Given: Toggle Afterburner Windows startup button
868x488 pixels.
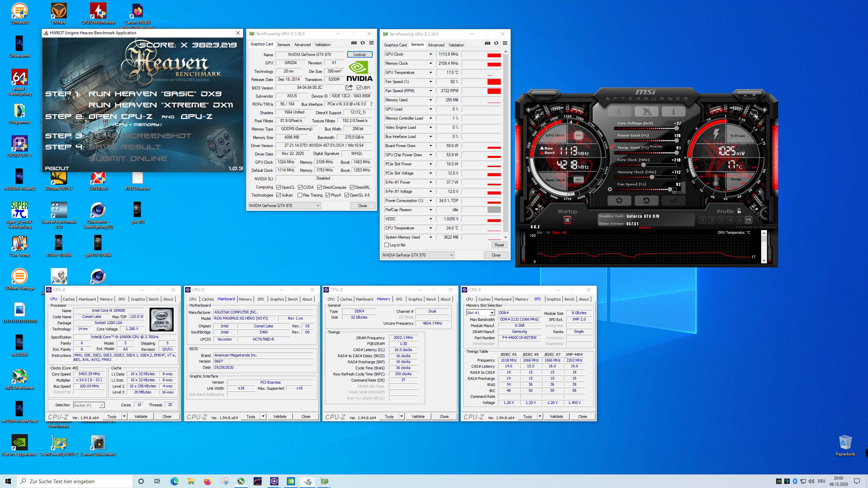Looking at the screenshot, I should [x=567, y=220].
